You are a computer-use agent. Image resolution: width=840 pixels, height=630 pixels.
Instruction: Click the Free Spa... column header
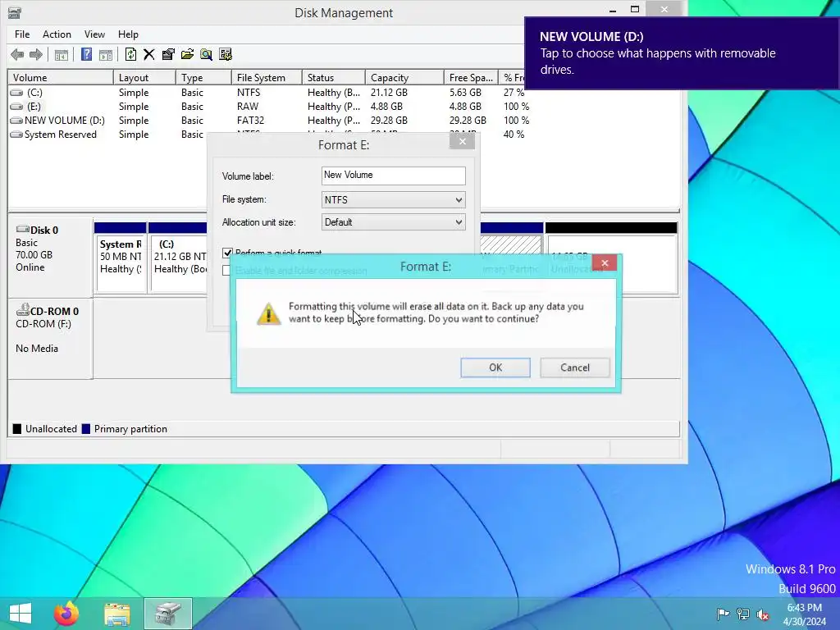tap(471, 78)
